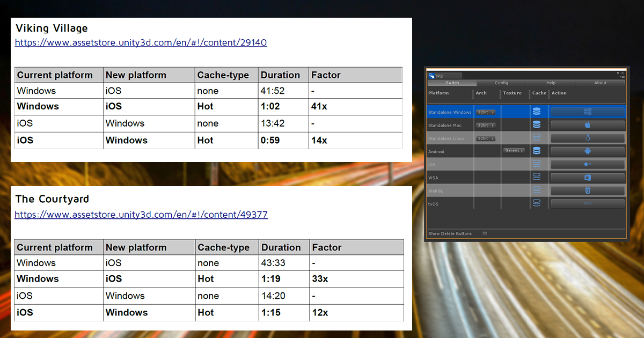Toggle the cache icon for Android
Image resolution: width=644 pixels, height=338 pixels.
(x=537, y=151)
